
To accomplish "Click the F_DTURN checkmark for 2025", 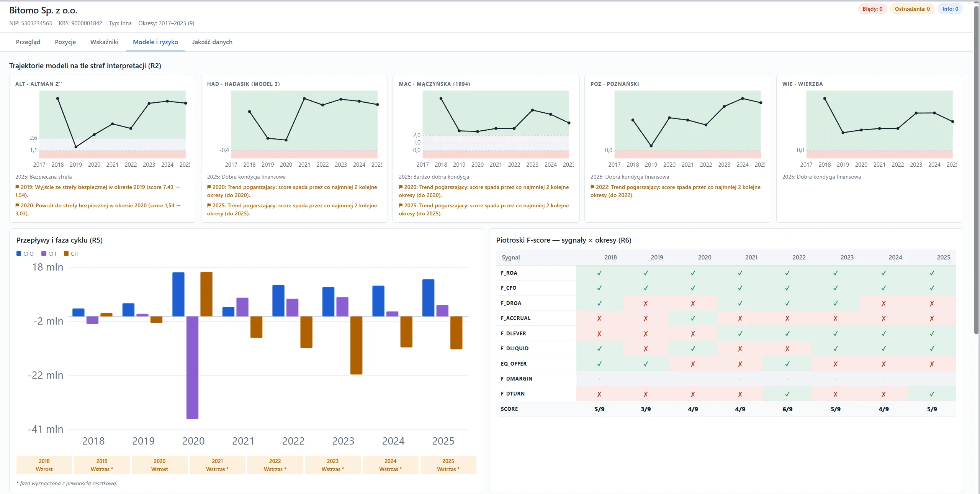I will pos(932,394).
